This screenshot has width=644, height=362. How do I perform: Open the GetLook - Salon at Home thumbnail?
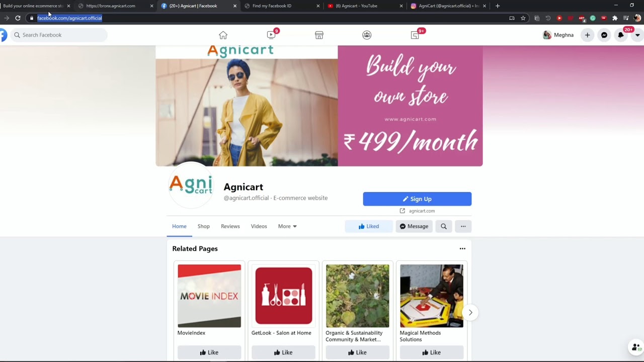(x=283, y=296)
